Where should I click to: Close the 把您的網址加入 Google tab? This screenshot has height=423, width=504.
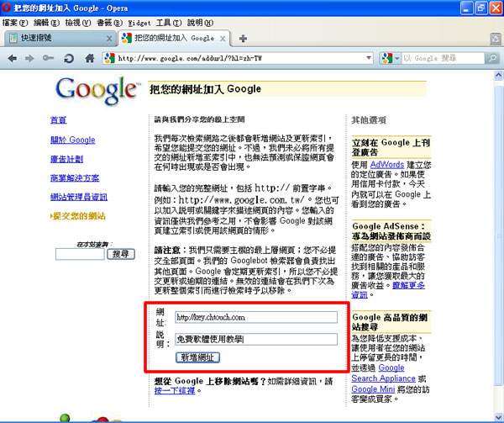pos(223,39)
